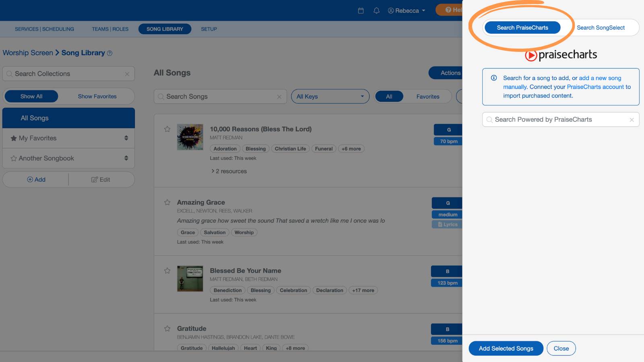This screenshot has width=644, height=362.
Task: Favorite 10,000 Reasons with star icon
Action: tap(167, 129)
